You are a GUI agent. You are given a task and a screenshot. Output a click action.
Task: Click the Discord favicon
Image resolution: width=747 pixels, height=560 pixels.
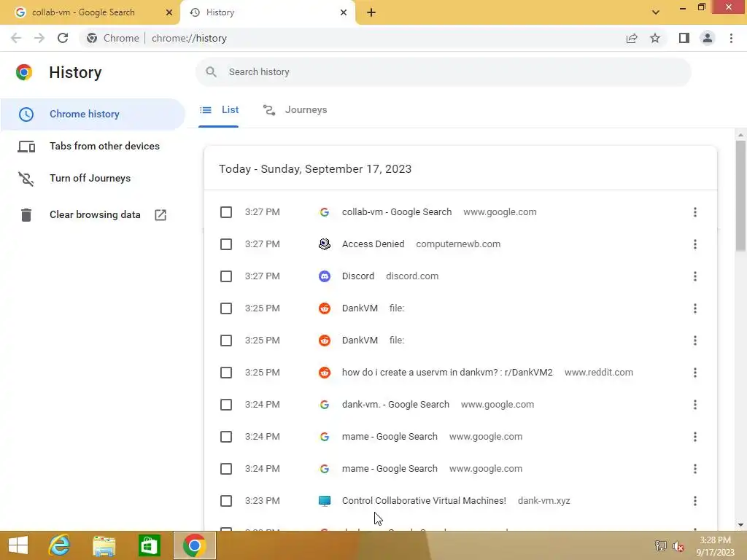coord(325,276)
